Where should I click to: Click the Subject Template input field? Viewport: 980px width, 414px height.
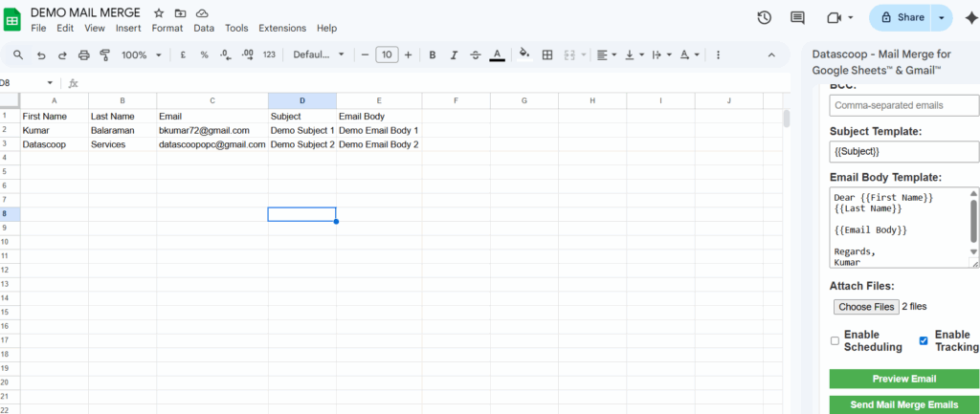point(903,152)
